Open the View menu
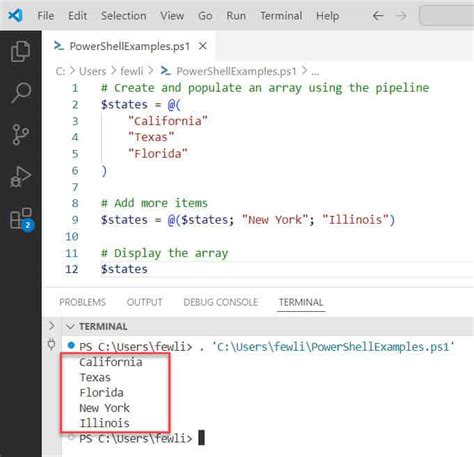Screen dimensions: 474x457 coord(172,16)
